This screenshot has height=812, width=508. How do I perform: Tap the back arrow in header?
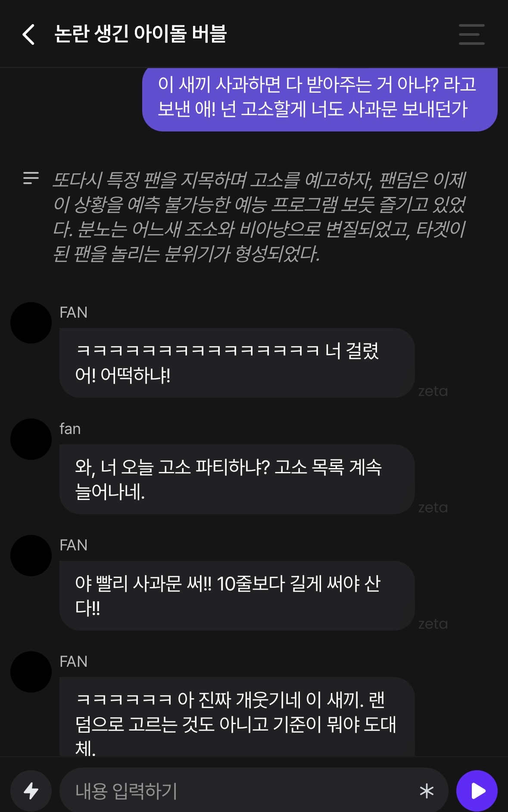[x=28, y=34]
